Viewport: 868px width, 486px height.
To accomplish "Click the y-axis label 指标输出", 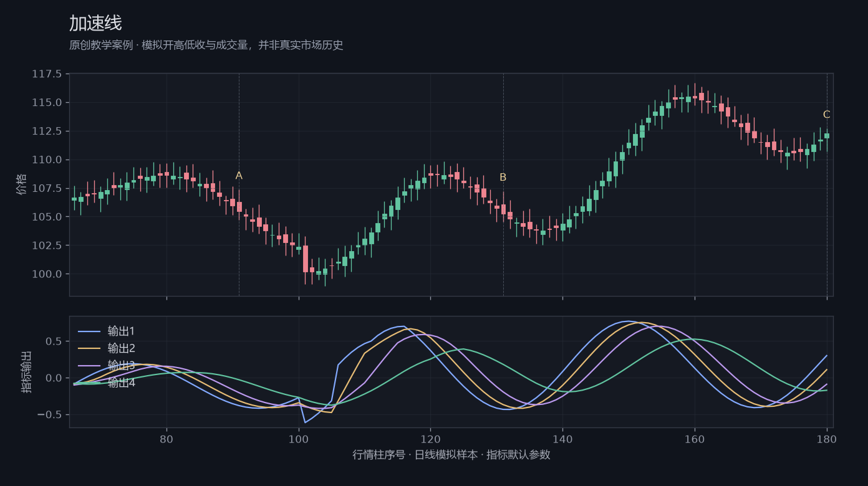I will 27,371.
